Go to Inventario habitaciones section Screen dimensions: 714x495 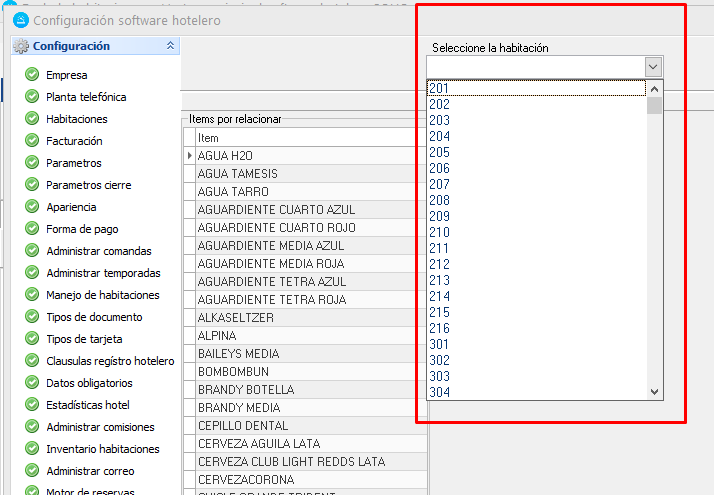(x=102, y=449)
